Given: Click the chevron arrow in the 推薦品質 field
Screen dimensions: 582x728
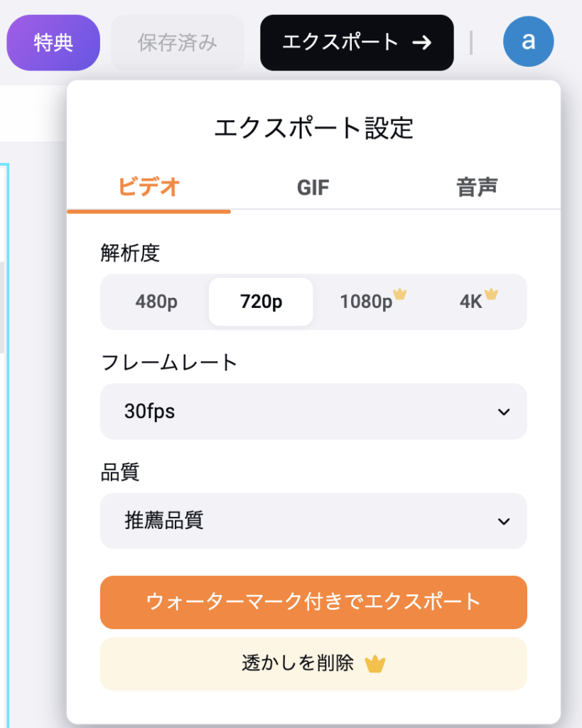Looking at the screenshot, I should 504,522.
